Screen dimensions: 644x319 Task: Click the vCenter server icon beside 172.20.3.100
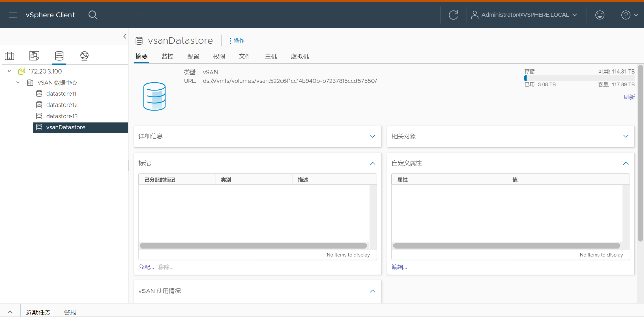coord(21,71)
